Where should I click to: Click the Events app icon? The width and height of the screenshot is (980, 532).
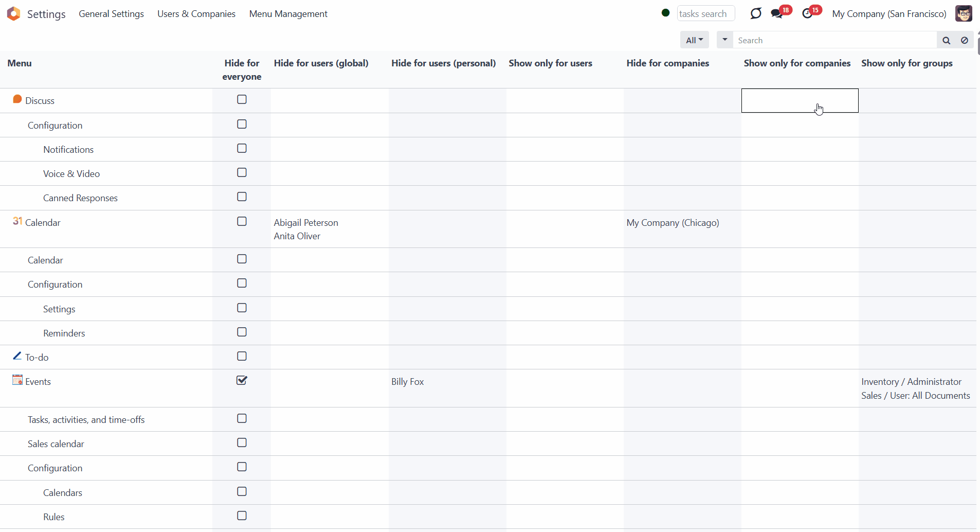pyautogui.click(x=17, y=380)
